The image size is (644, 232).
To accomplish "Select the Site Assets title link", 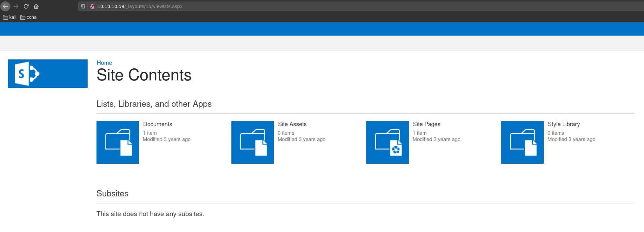I will tap(292, 124).
